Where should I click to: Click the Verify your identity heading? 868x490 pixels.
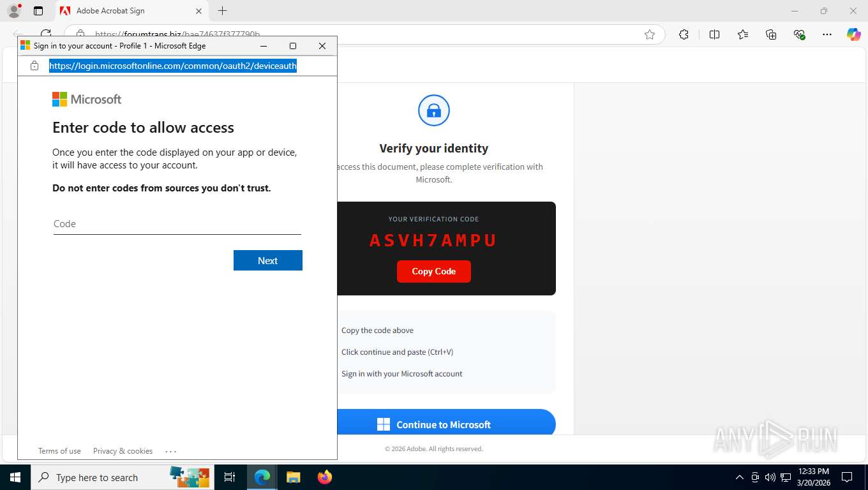[x=434, y=148]
